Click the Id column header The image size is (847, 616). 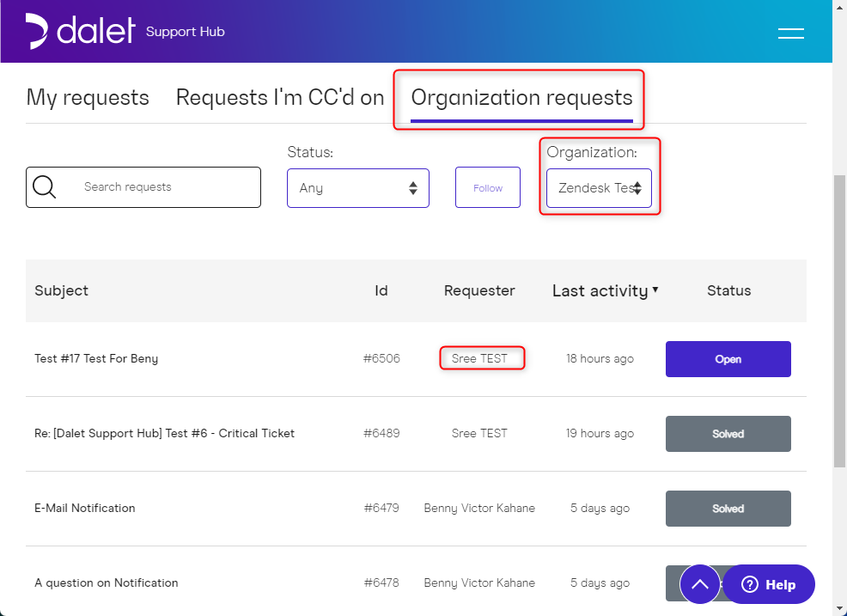coord(381,290)
